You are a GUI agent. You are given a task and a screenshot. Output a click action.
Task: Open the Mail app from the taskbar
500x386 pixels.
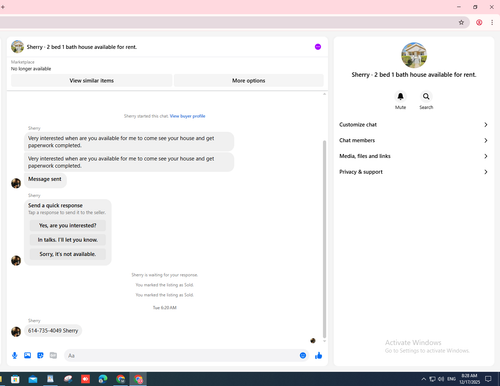33,379
